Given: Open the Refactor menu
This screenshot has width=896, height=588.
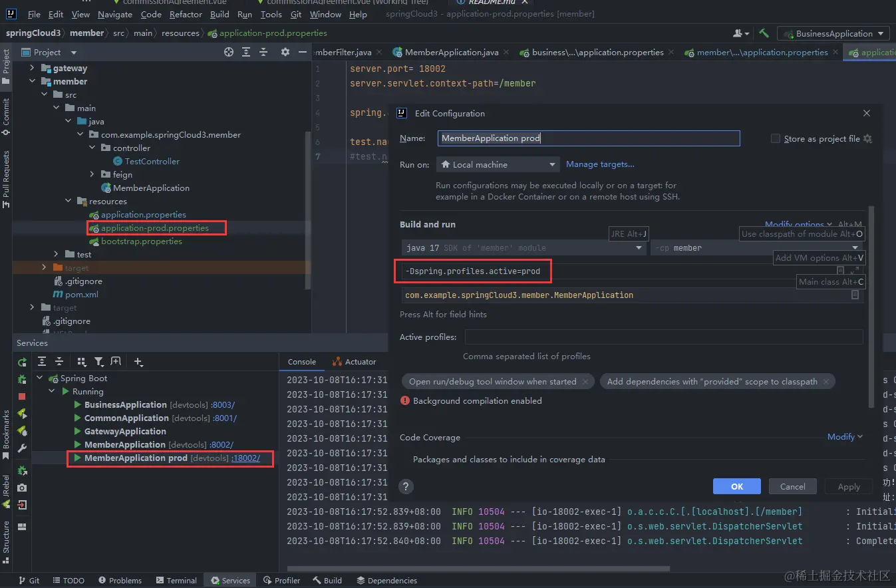Looking at the screenshot, I should pos(186,14).
